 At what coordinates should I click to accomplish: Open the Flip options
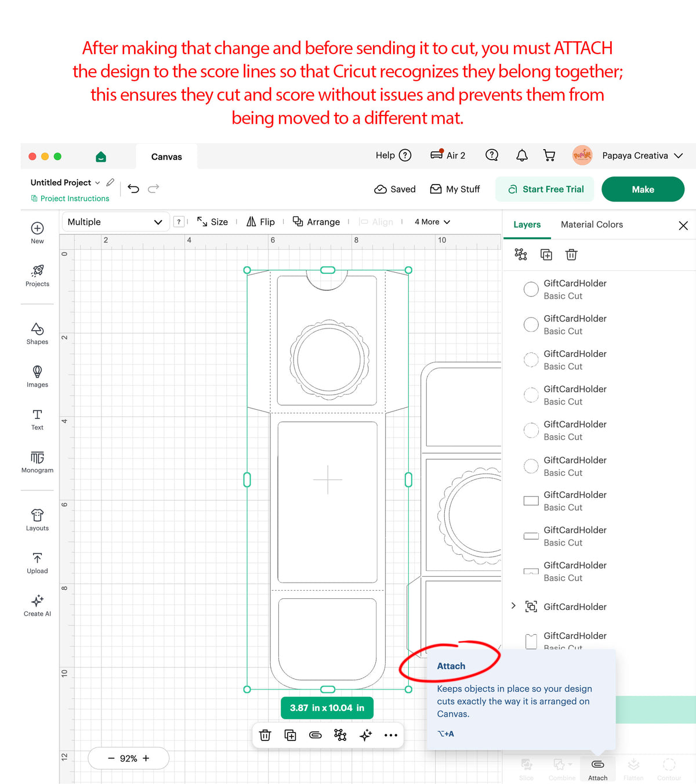[260, 222]
